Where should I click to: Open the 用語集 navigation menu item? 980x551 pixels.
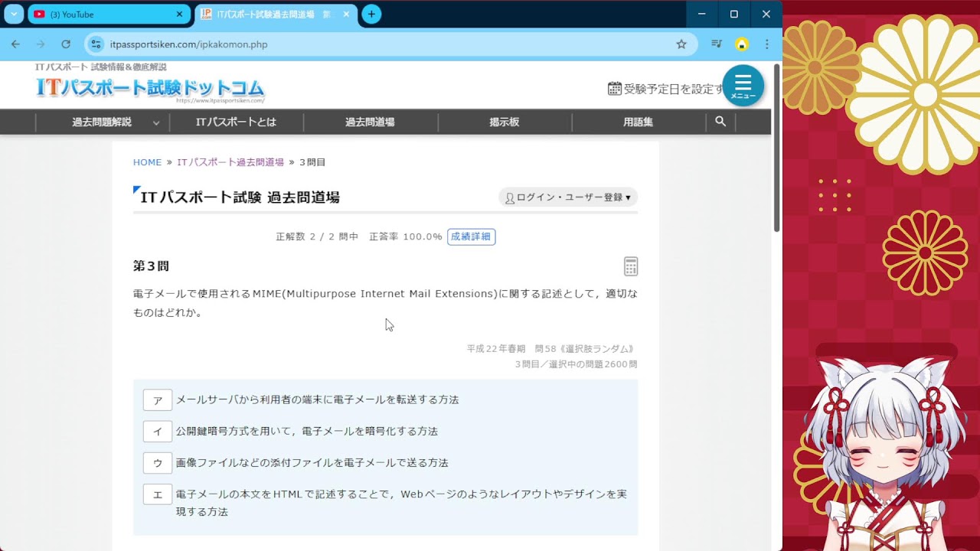click(x=638, y=122)
